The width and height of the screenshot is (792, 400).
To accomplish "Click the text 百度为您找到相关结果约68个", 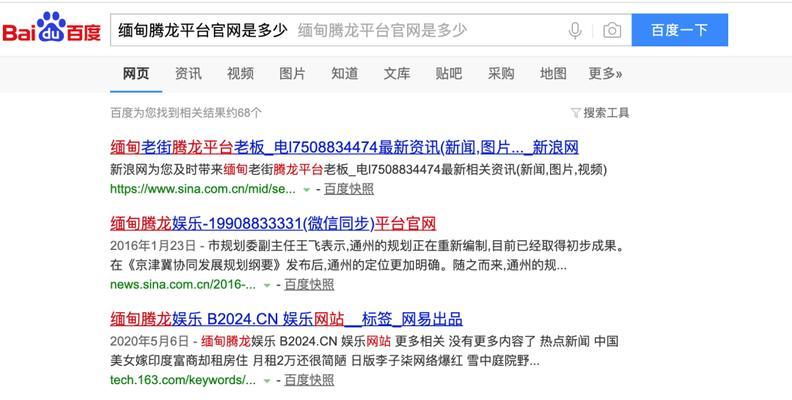I will 186,113.
